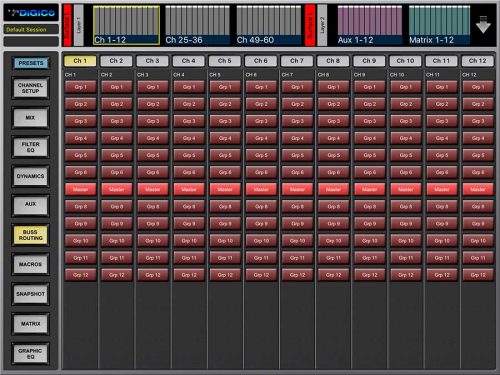Enable Grp 12 routing for CH 12

tap(478, 275)
